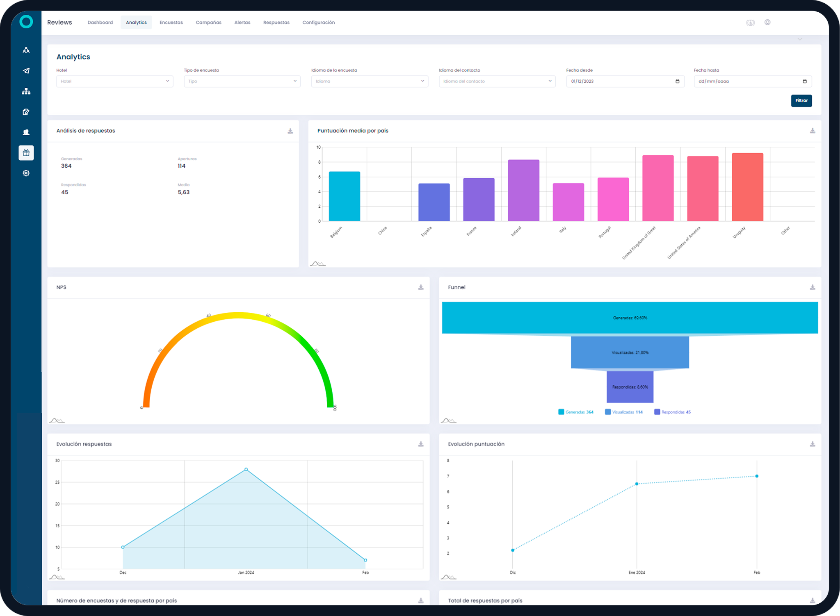Click the paper plane sidebar icon
The image size is (840, 616).
26,71
